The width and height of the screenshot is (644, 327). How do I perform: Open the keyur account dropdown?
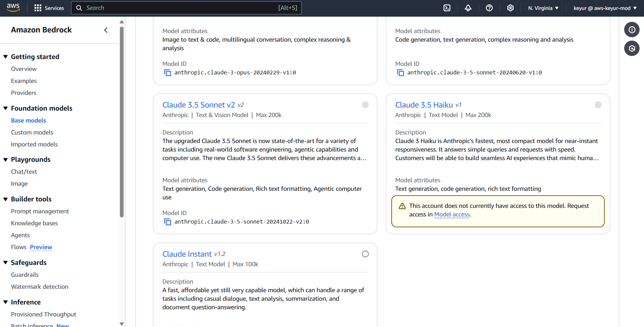605,8
